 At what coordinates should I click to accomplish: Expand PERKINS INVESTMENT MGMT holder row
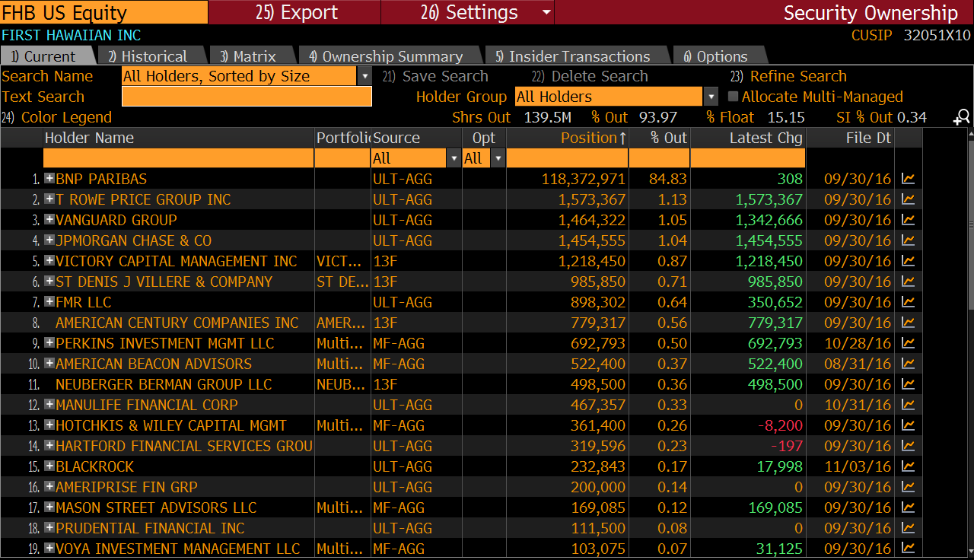point(49,342)
